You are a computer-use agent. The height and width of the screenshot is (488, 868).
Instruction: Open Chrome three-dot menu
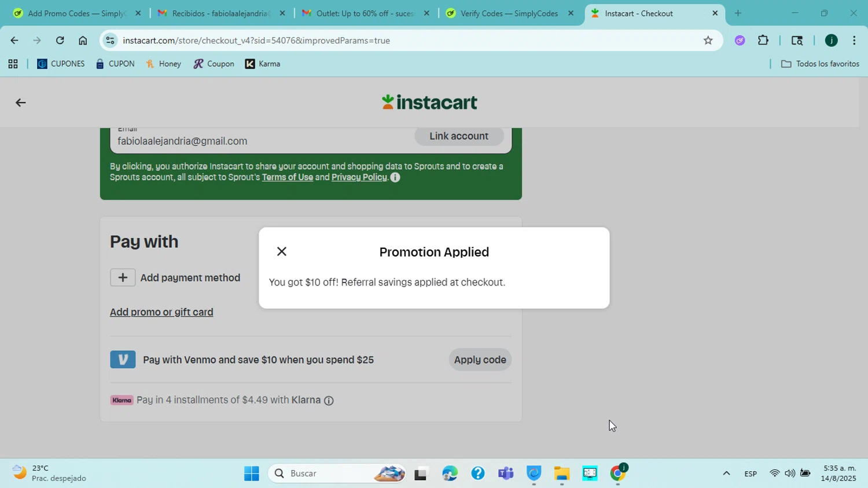pos(854,41)
